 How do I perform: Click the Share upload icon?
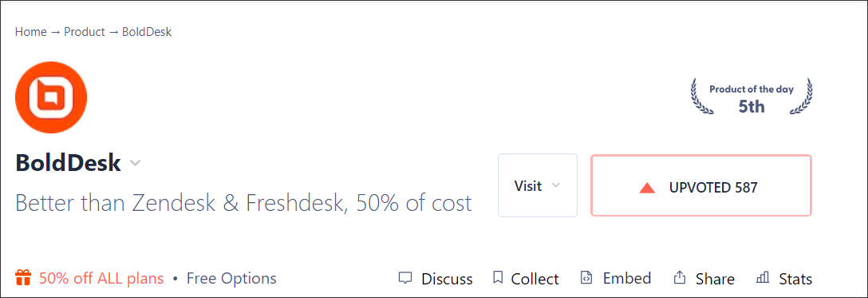679,277
